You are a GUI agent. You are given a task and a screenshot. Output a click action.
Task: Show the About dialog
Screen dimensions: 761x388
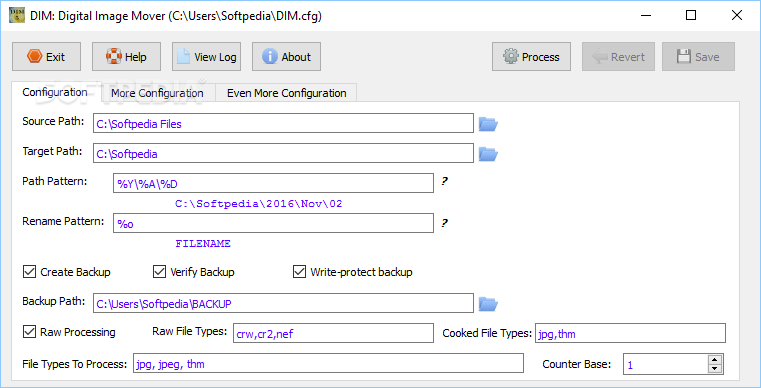pyautogui.click(x=286, y=57)
